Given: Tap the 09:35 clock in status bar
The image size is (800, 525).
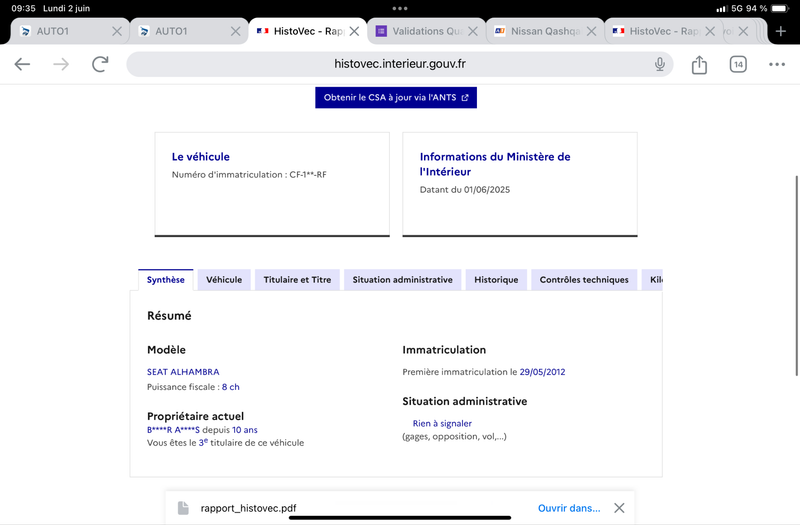Looking at the screenshot, I should click(x=23, y=8).
